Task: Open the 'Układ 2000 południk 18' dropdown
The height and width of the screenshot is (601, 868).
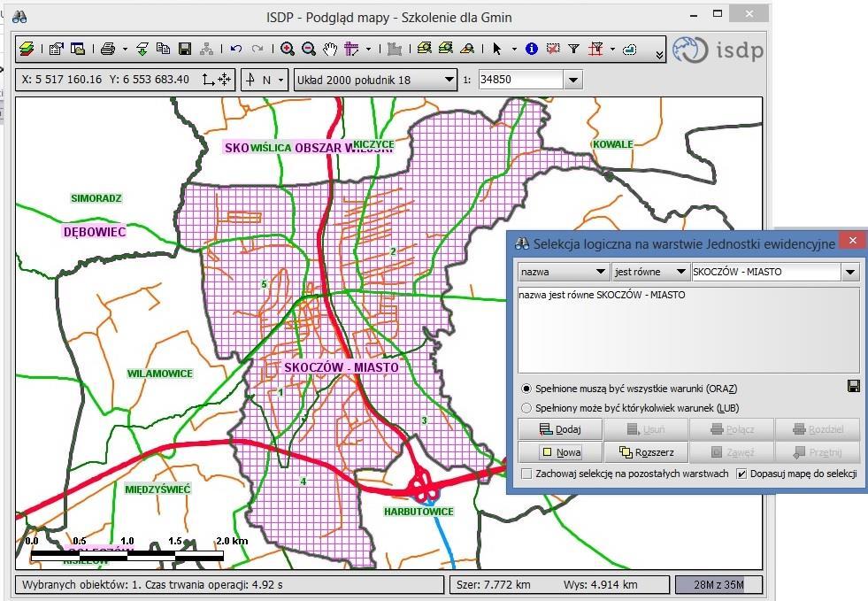Action: pos(375,80)
